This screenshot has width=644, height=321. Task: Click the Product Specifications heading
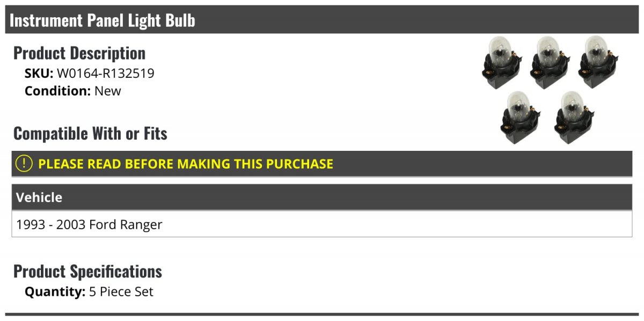click(x=87, y=272)
